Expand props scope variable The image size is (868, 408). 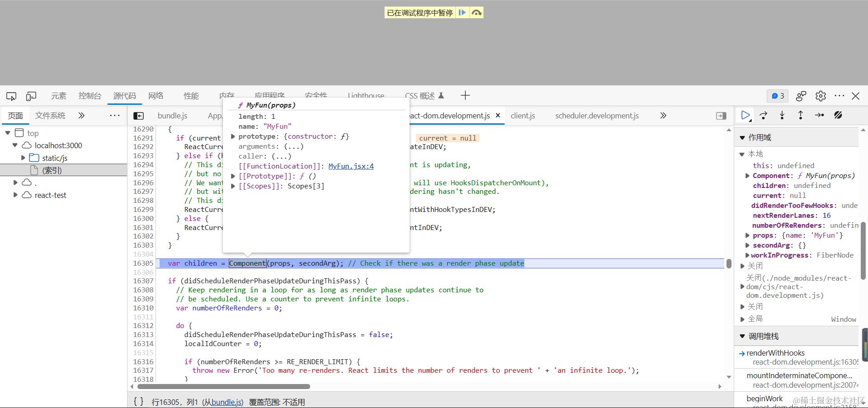click(x=747, y=235)
